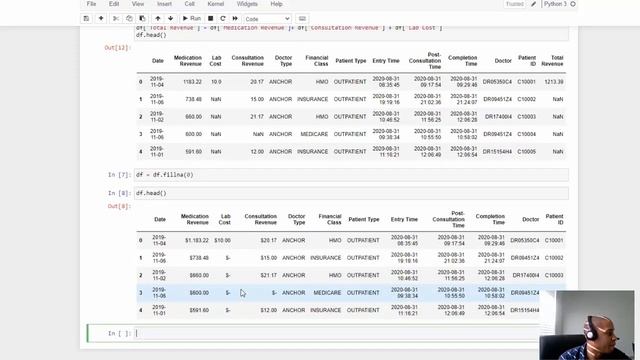The height and width of the screenshot is (360, 640).
Task: Move the selected cell down
Action: tap(171, 19)
